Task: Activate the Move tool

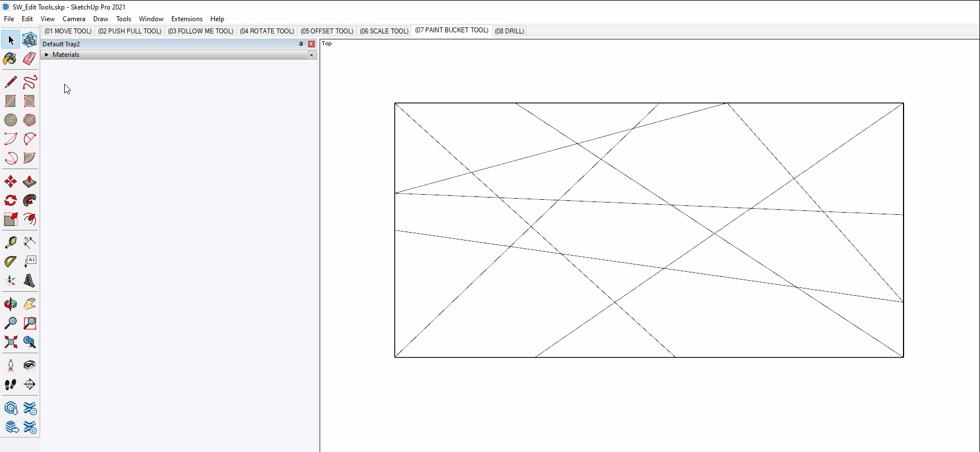Action: (11, 181)
